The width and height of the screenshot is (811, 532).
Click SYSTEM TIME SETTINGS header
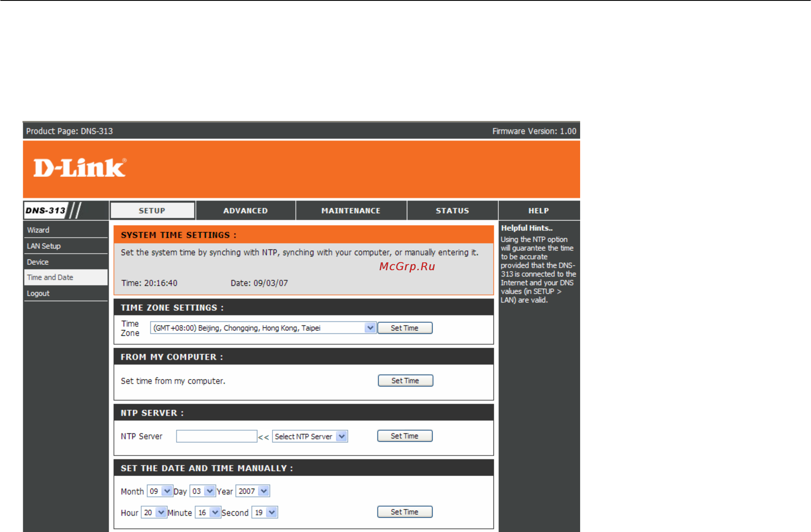(x=179, y=235)
